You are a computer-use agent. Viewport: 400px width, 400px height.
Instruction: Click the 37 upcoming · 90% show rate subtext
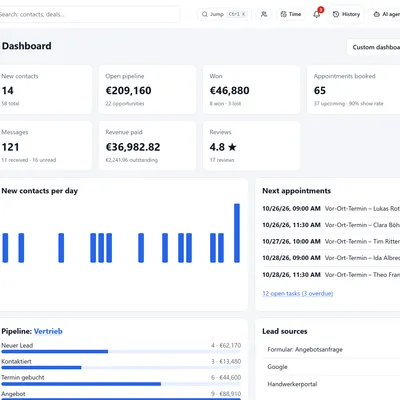click(x=349, y=104)
